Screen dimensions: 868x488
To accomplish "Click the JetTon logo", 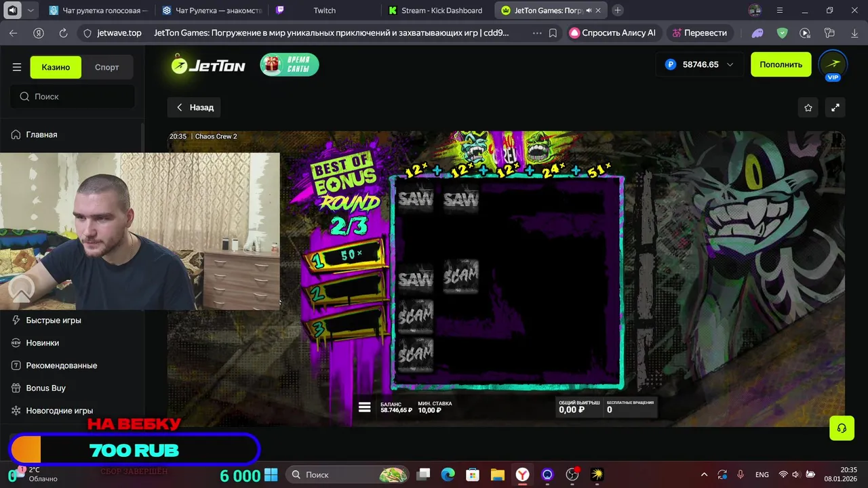I will click(x=208, y=64).
